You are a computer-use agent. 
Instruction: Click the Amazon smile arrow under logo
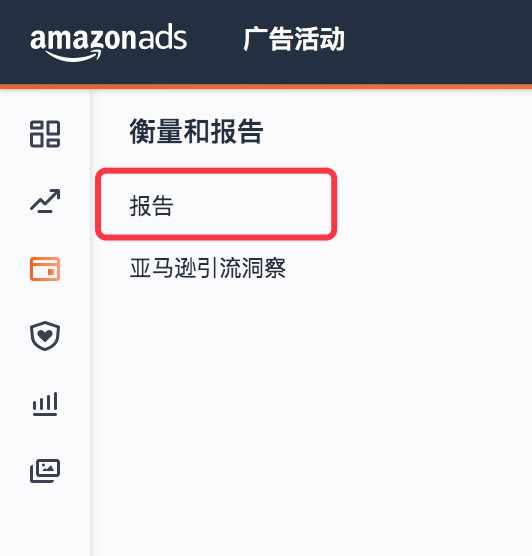click(x=73, y=56)
